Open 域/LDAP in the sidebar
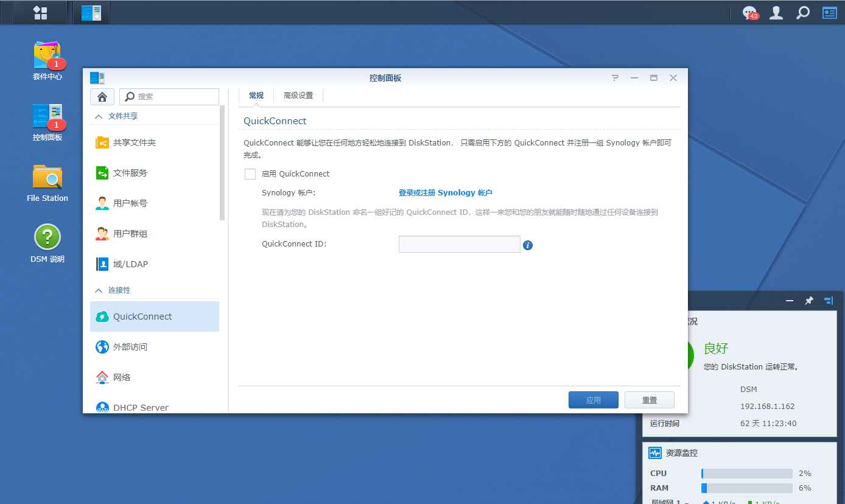This screenshot has height=504, width=845. point(155,264)
